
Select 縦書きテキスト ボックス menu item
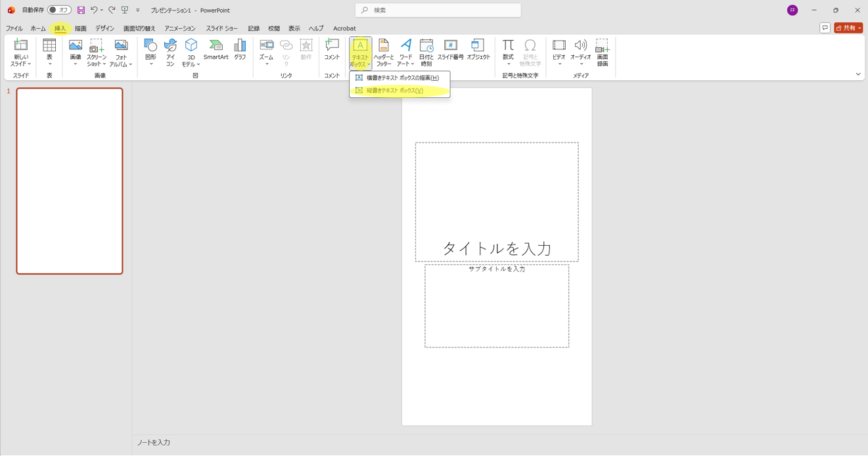395,91
